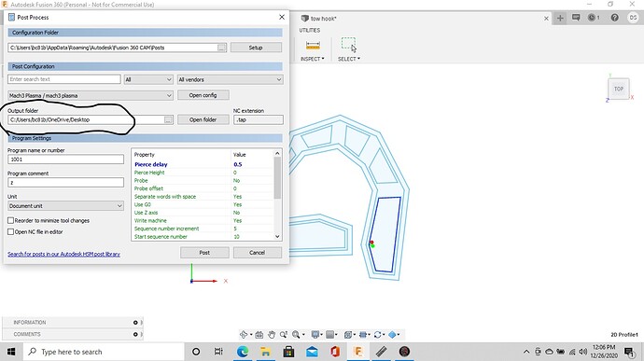Cancel the Post Process dialog

click(257, 253)
